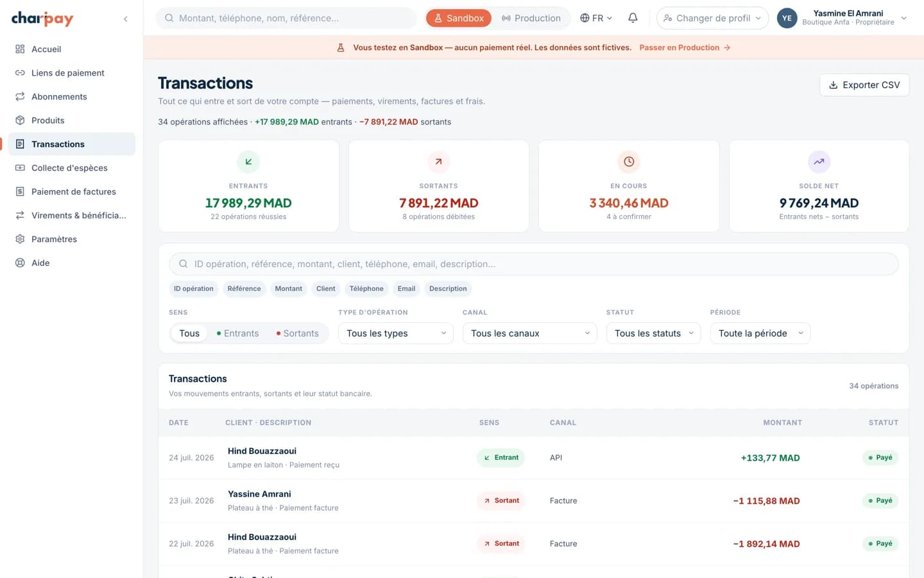Export transactions with Exporter CSV
Image resolution: width=924 pixels, height=578 pixels.
[x=864, y=85]
